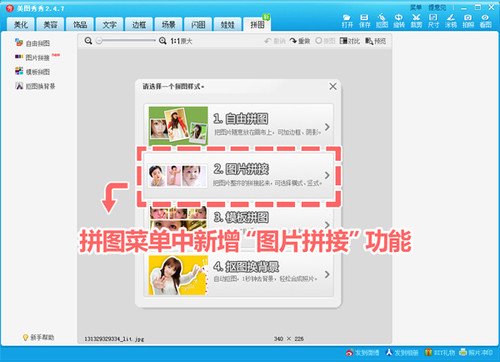The width and height of the screenshot is (500, 362).
Task: Open the 尺寸 (Size) tool
Action: coord(433,21)
